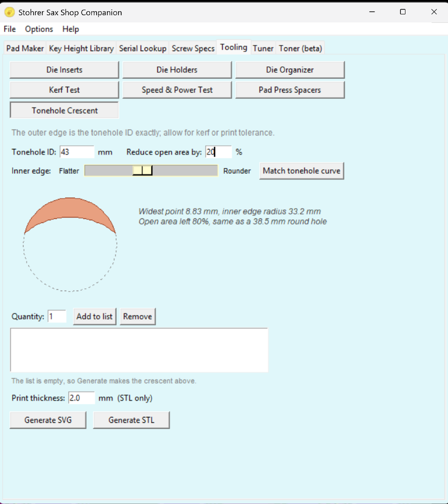This screenshot has height=504, width=448.
Task: Select the Tooling tab
Action: 233,47
